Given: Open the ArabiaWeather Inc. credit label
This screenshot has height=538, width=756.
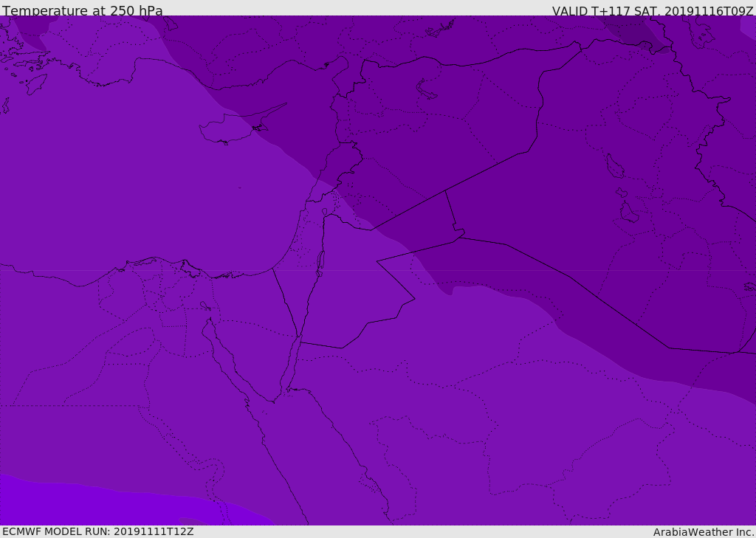Looking at the screenshot, I should [x=703, y=532].
